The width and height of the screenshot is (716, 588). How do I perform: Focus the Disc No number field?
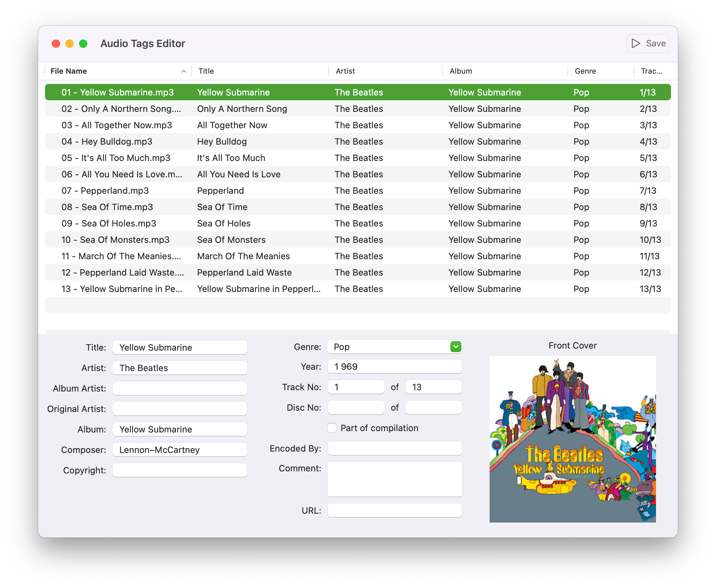(356, 407)
